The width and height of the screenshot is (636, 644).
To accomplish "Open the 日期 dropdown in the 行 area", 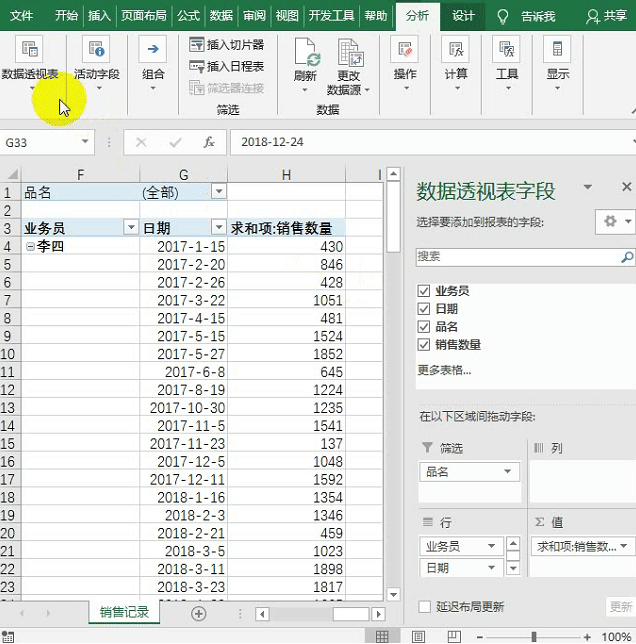I will (x=491, y=568).
